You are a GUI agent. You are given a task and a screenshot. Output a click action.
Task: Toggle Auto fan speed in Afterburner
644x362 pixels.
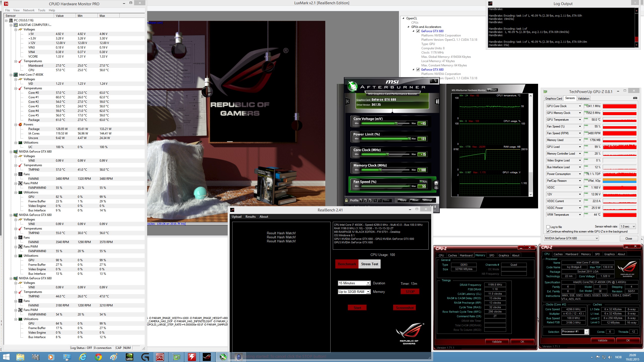point(424,182)
